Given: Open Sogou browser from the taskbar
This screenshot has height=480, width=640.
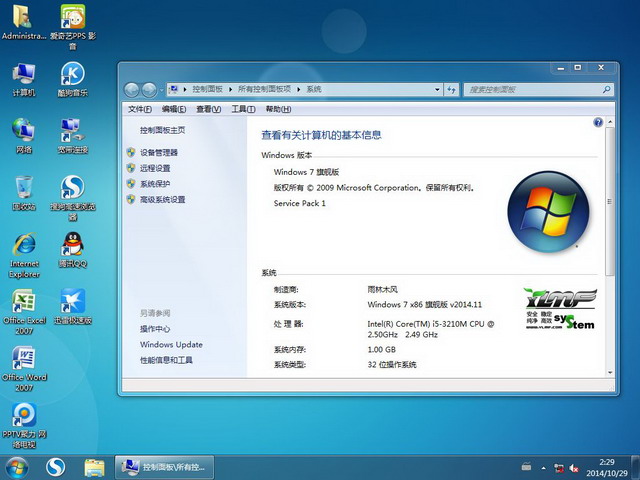Looking at the screenshot, I should tap(56, 468).
